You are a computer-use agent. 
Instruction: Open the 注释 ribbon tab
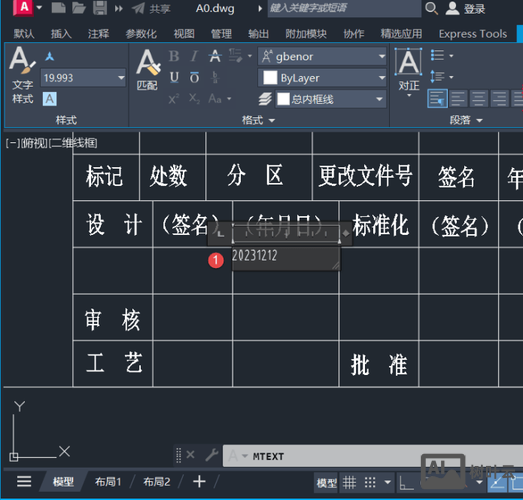(98, 34)
